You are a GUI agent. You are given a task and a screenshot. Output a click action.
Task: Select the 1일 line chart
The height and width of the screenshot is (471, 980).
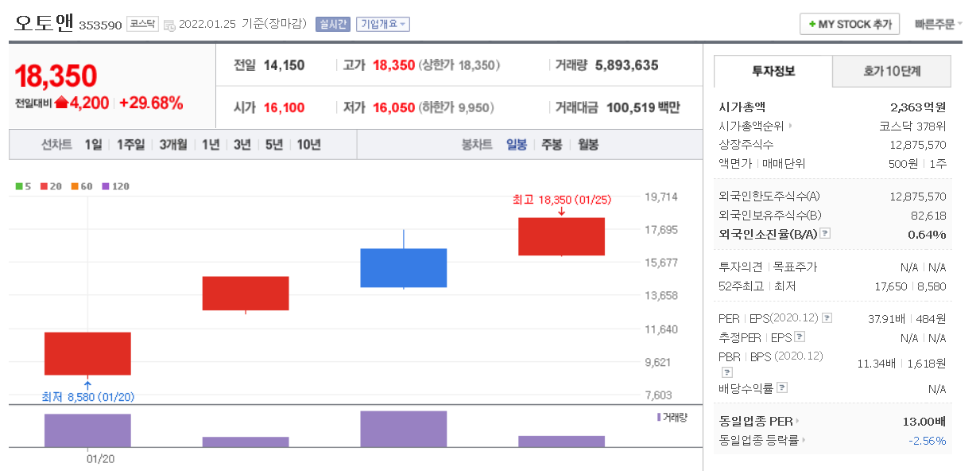[x=93, y=145]
